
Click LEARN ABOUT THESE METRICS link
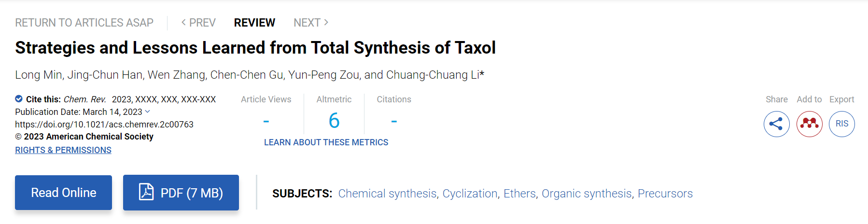coord(326,142)
